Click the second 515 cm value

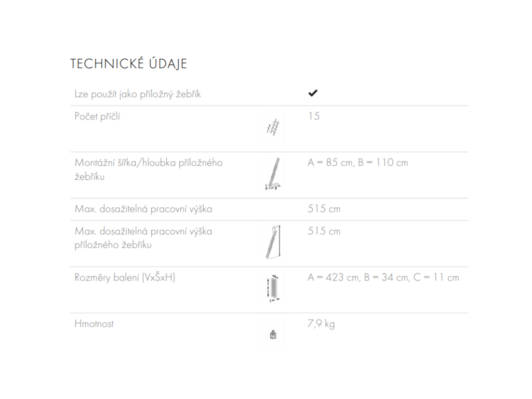click(324, 231)
